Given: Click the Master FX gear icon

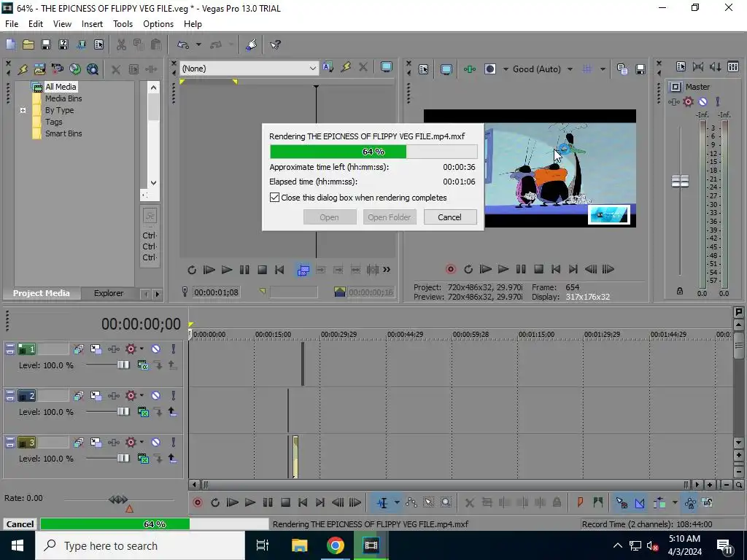Looking at the screenshot, I should coord(688,101).
